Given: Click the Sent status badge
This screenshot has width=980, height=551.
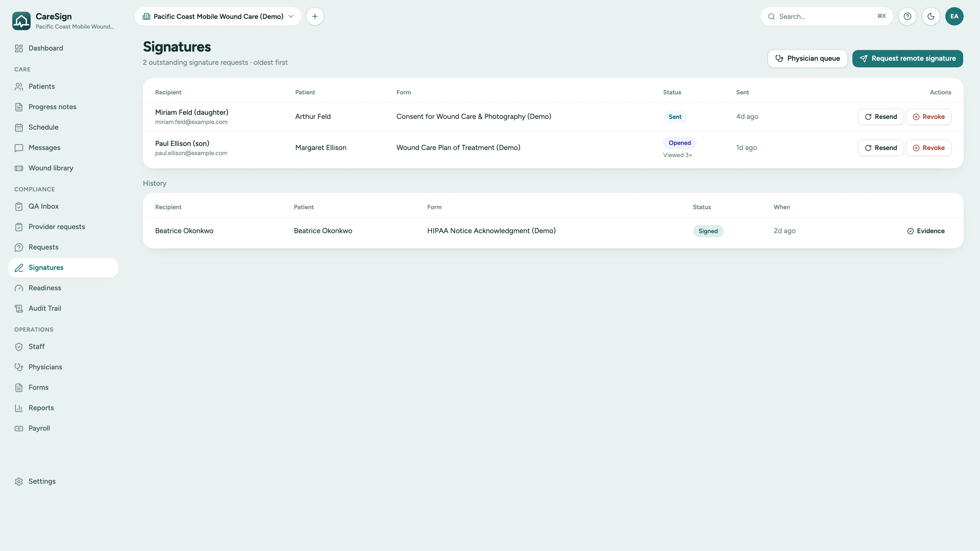Looking at the screenshot, I should coord(675,117).
